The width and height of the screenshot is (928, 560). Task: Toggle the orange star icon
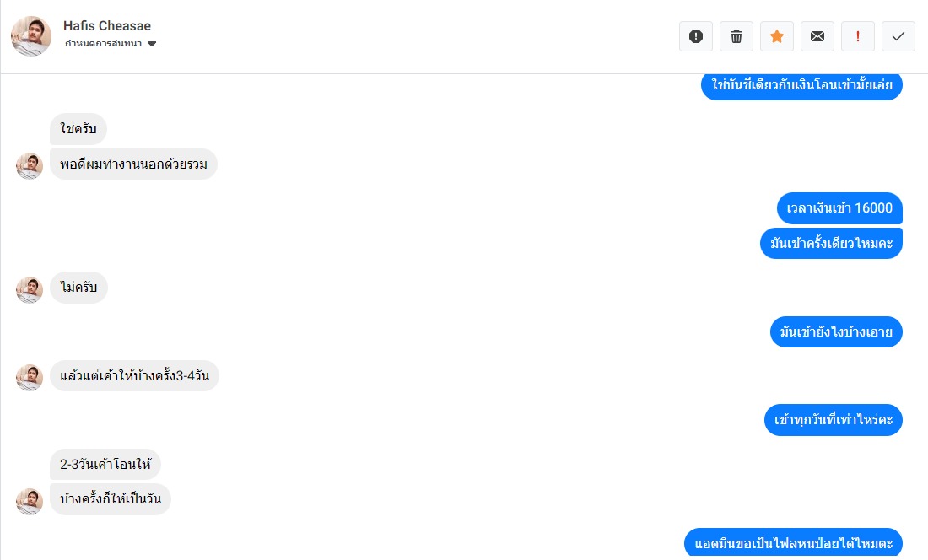coord(777,36)
